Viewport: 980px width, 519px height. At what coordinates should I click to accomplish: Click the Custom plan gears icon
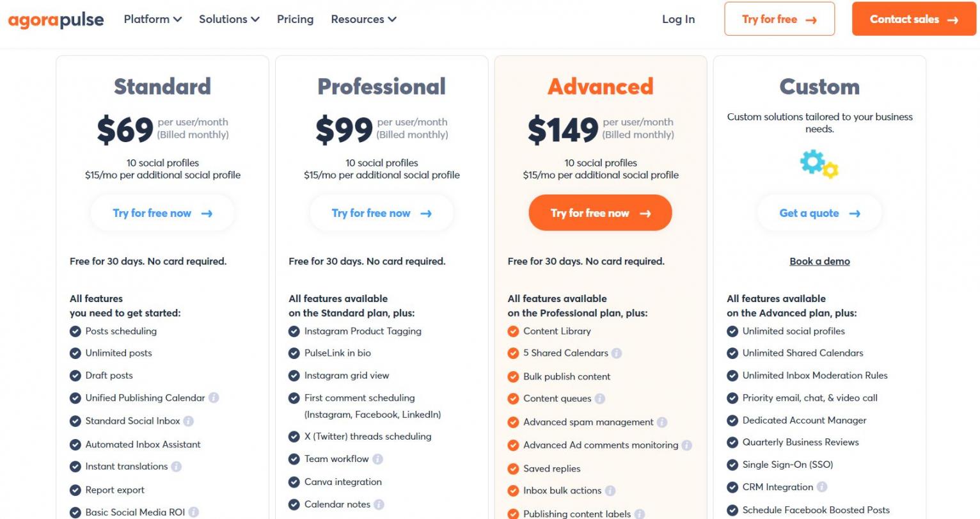point(819,164)
